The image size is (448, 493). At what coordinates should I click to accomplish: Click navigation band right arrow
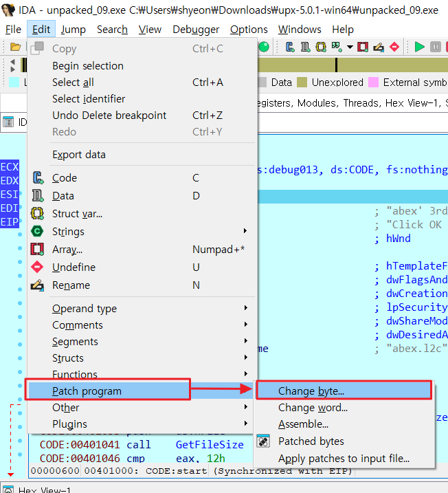click(12, 69)
